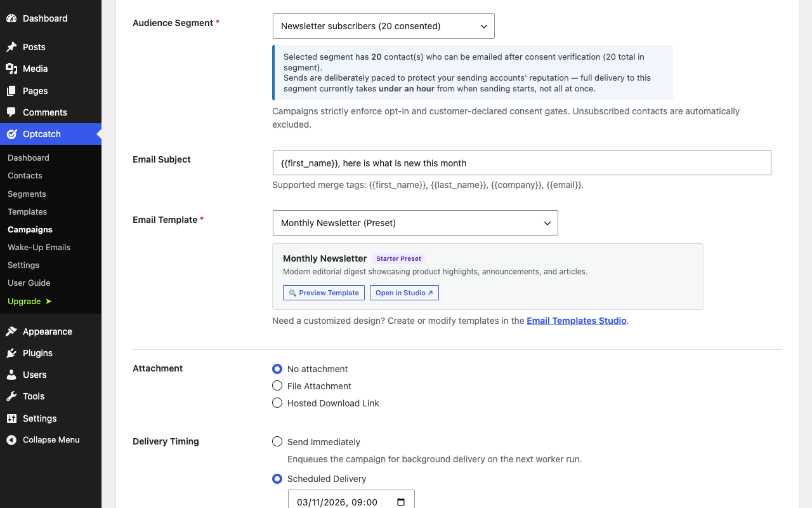Open Optcatch Settings submenu item
This screenshot has width=812, height=508.
click(23, 265)
